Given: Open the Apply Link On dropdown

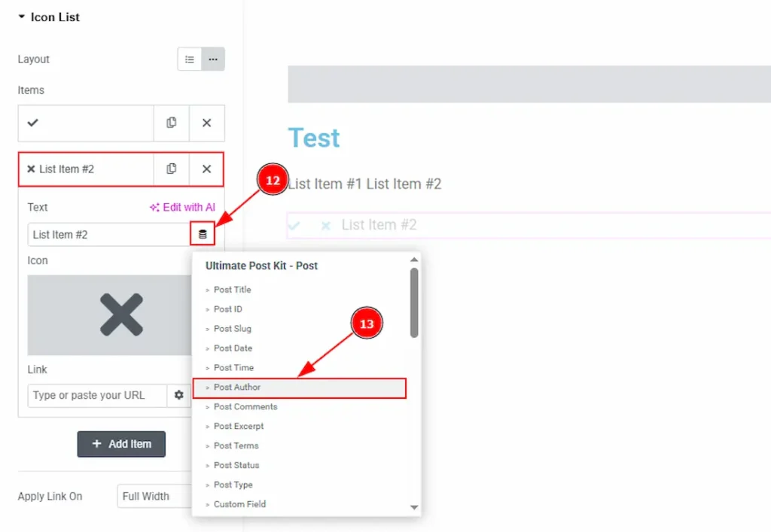Looking at the screenshot, I should (154, 497).
